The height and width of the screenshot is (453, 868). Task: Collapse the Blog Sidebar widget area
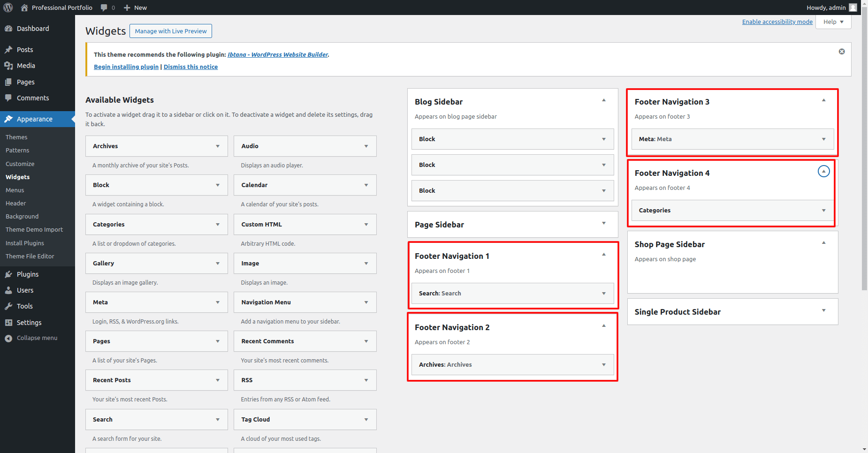click(x=604, y=100)
